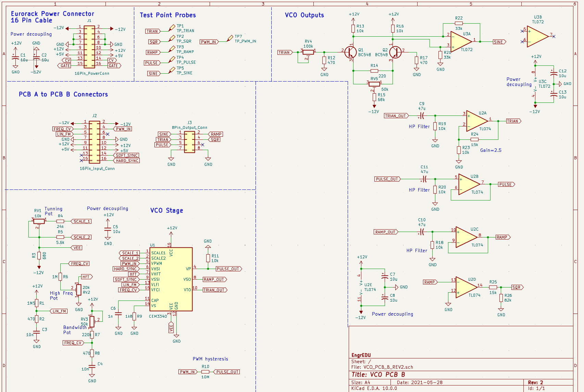Click the 'Tunning Pot' annotation
Viewport: 584px width, 392px height.
pyautogui.click(x=53, y=211)
